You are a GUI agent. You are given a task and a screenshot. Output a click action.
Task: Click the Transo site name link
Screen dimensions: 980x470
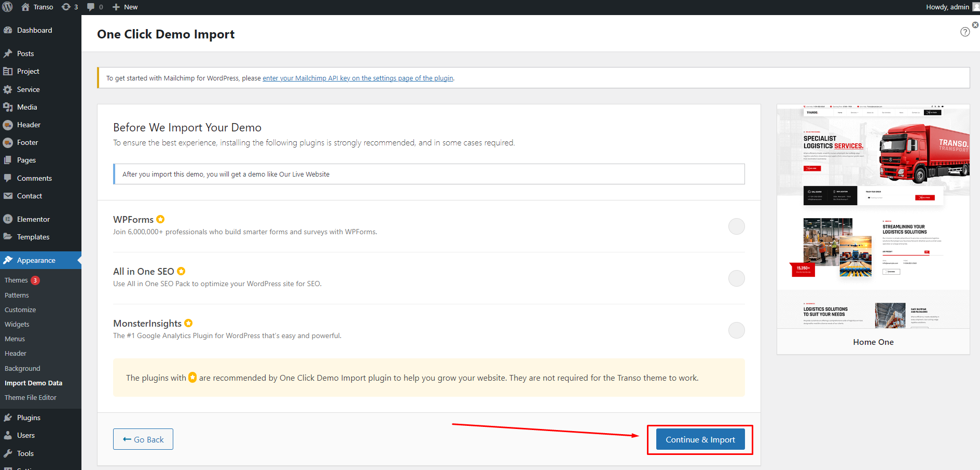click(x=44, y=7)
